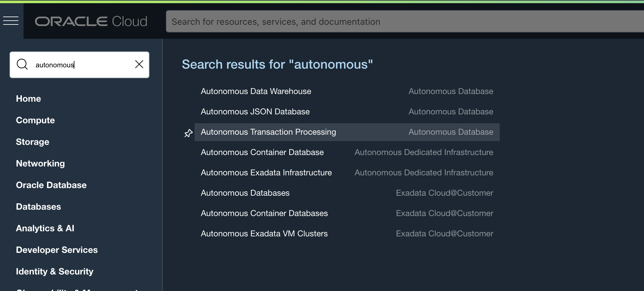Open Analytics & AI category
644x291 pixels.
[45, 228]
